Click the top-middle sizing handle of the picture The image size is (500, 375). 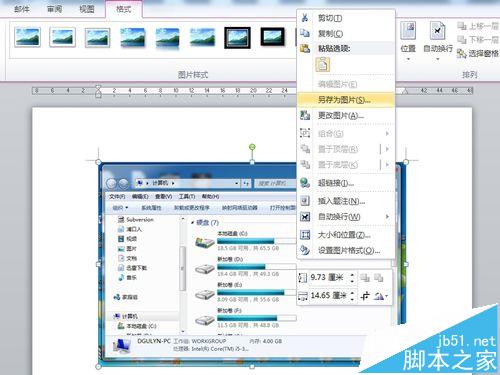252,162
